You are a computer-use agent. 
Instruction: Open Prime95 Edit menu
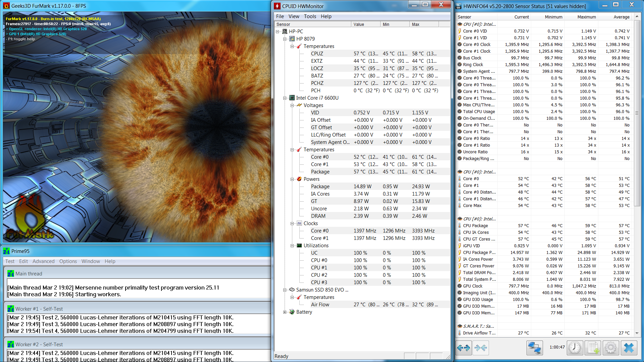23,261
